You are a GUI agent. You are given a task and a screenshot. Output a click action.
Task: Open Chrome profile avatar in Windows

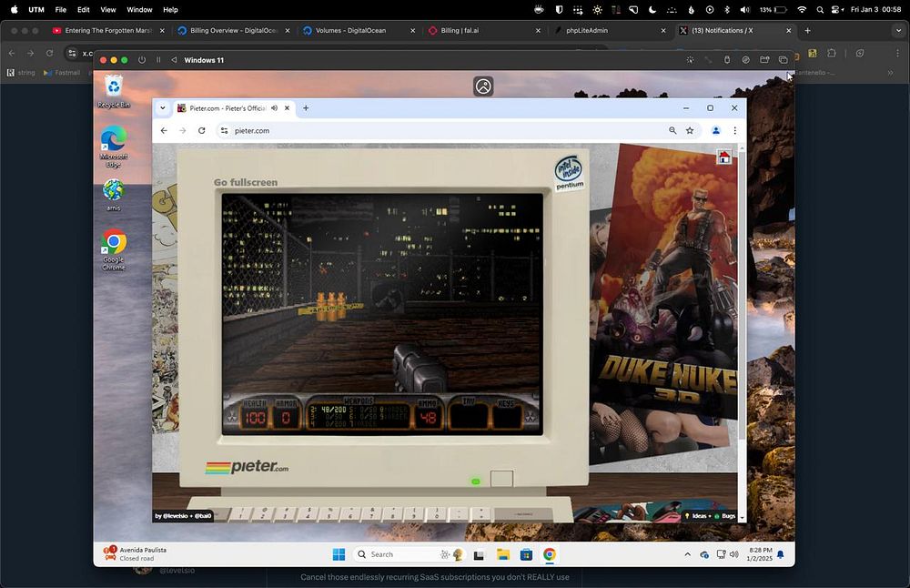(716, 130)
